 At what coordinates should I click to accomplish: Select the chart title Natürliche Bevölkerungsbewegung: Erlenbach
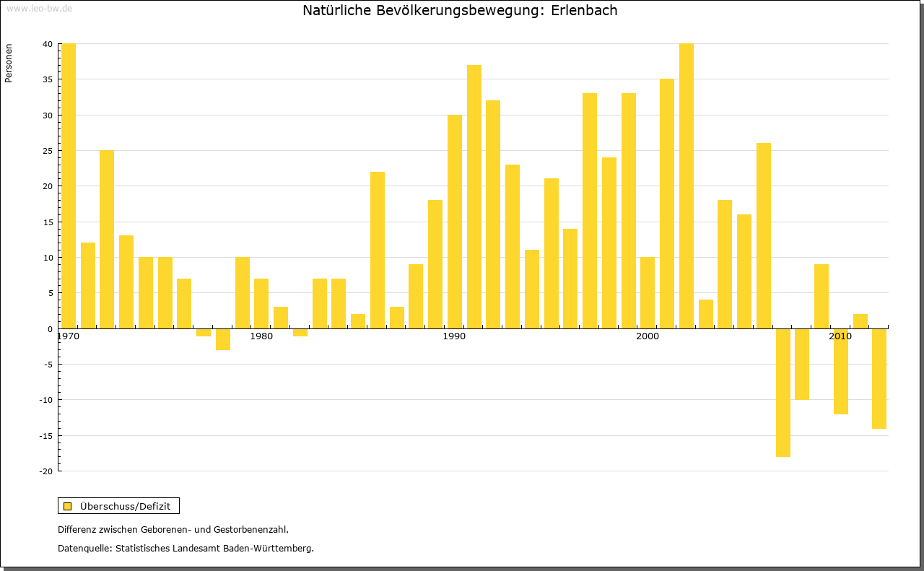tap(460, 11)
